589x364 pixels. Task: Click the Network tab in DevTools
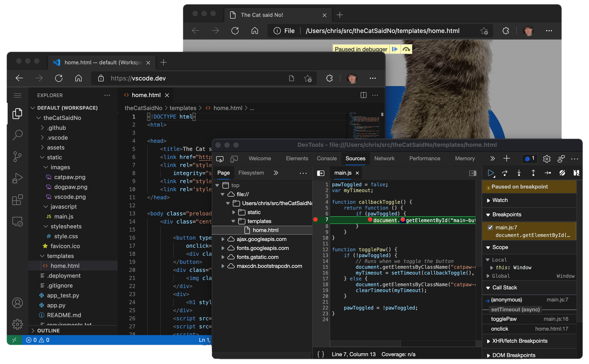click(x=384, y=158)
